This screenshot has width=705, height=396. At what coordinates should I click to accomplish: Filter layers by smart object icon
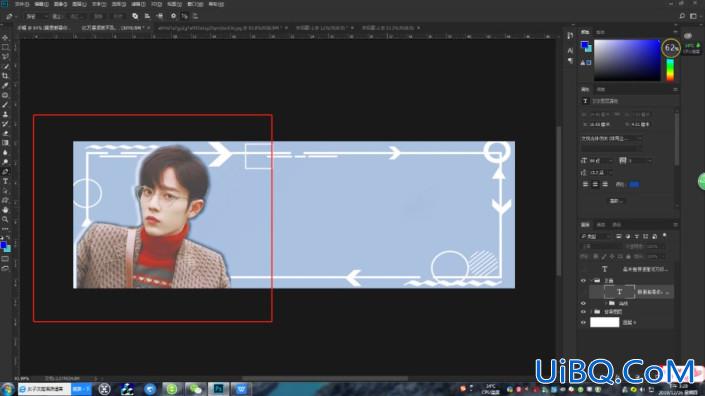655,236
